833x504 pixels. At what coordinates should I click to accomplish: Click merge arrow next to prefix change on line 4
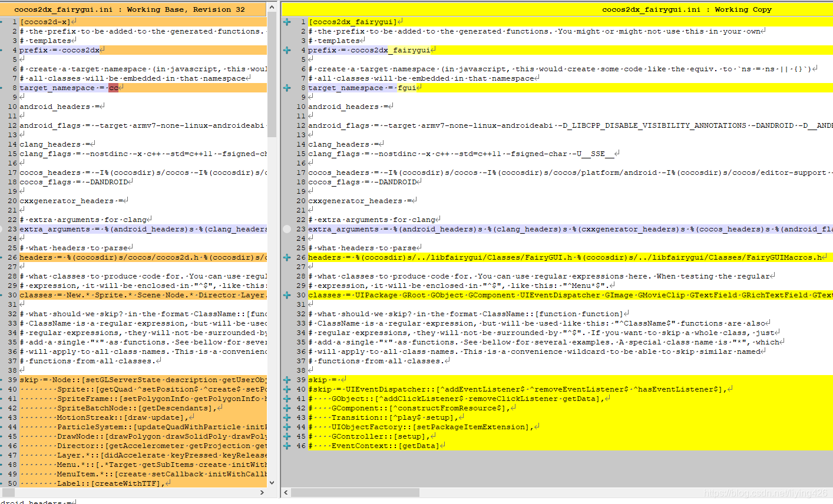[287, 49]
